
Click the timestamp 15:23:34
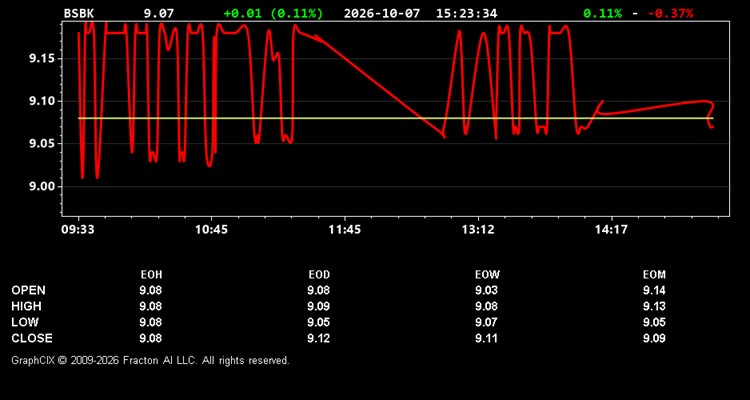click(x=466, y=13)
